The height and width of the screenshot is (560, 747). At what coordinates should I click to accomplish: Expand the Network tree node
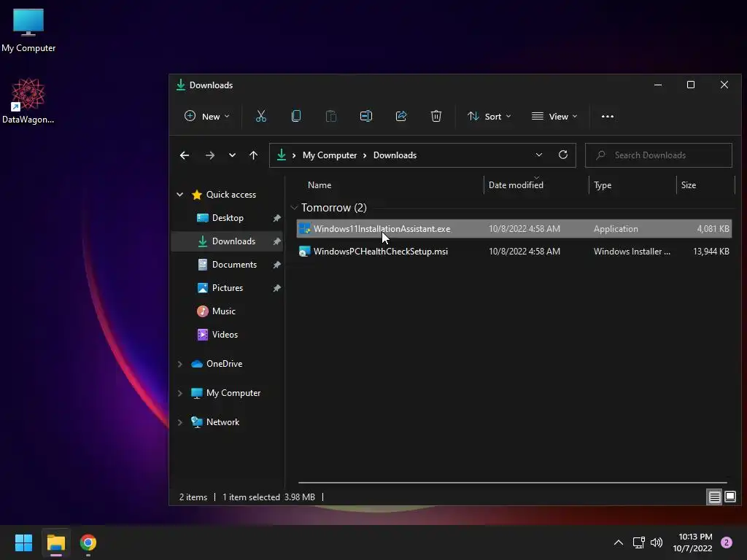point(180,422)
